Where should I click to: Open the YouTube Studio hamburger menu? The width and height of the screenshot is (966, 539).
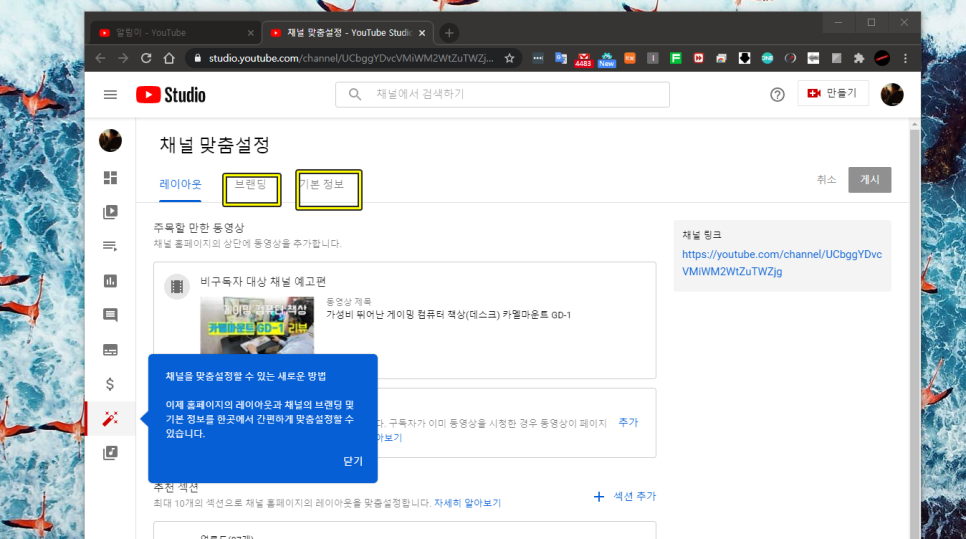click(110, 94)
